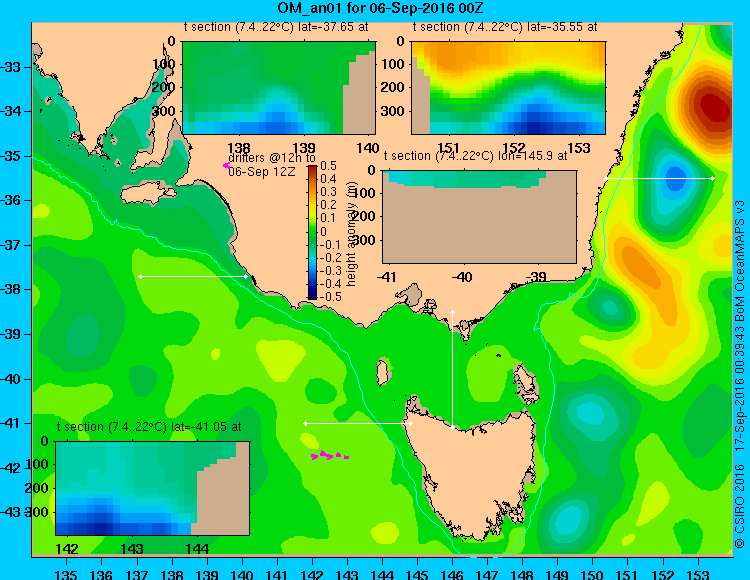The height and width of the screenshot is (580, 750).
Task: Click latitude tick label -33
Action: coord(11,67)
